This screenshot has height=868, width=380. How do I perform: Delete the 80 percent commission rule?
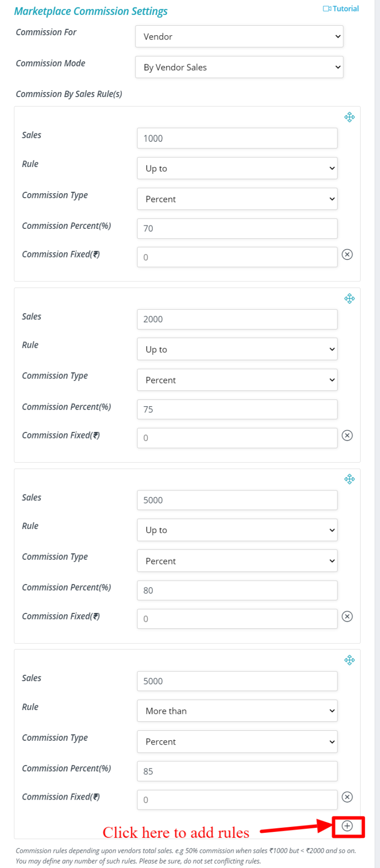[x=347, y=616]
